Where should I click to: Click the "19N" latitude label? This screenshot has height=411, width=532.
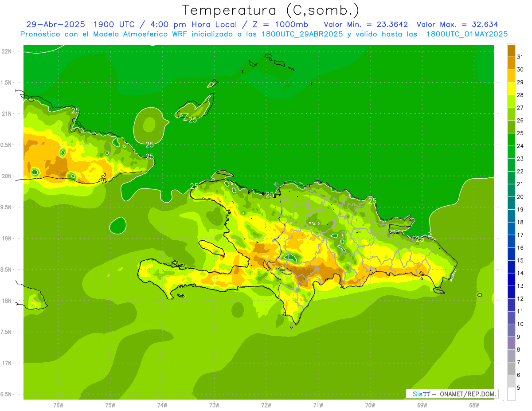pyautogui.click(x=7, y=239)
